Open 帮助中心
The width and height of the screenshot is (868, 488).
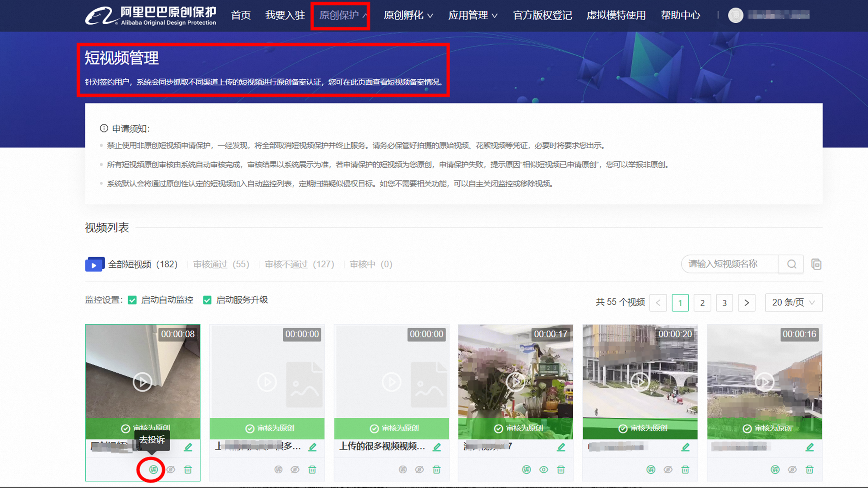pos(680,15)
